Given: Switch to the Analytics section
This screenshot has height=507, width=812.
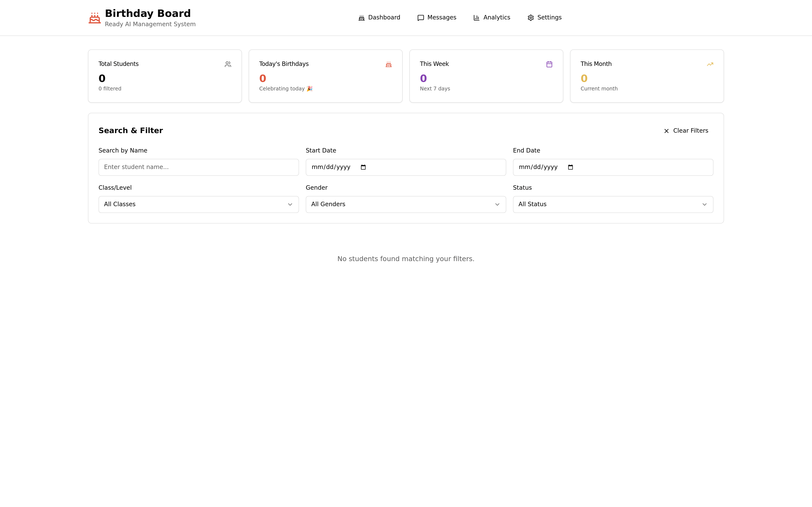Looking at the screenshot, I should tap(492, 18).
